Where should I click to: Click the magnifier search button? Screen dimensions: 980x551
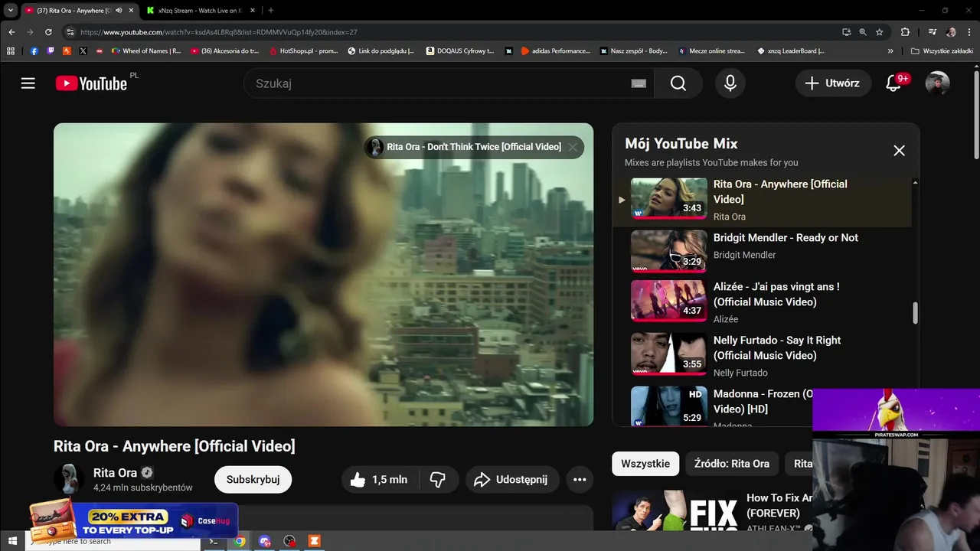click(678, 83)
